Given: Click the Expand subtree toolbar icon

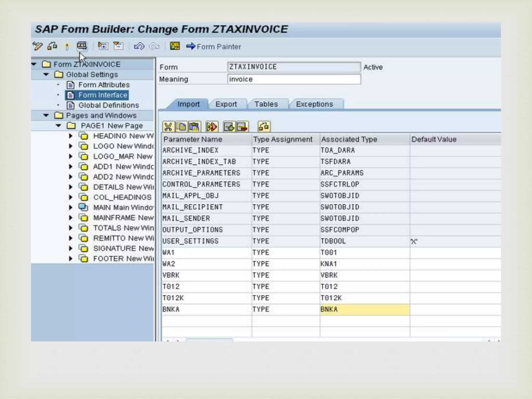Looking at the screenshot, I should pyautogui.click(x=103, y=46).
